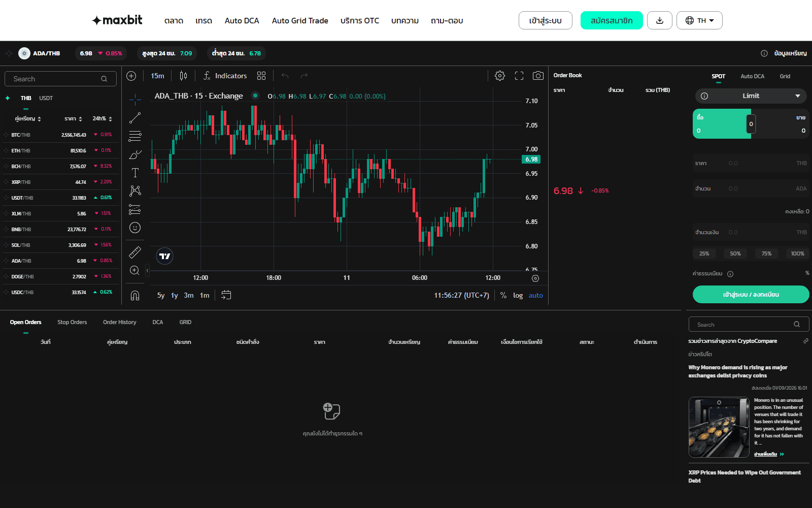The image size is (812, 508).
Task: Click the news Search field
Action: coord(749,325)
